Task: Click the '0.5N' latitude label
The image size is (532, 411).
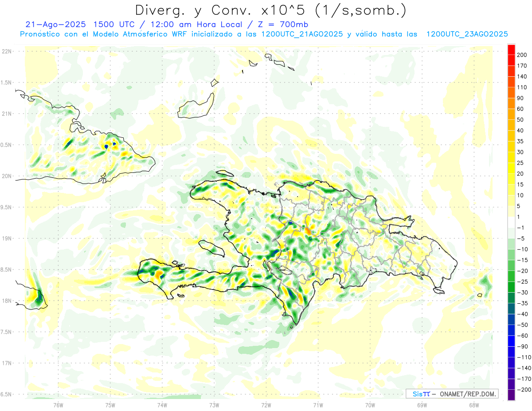Action: click(7, 145)
